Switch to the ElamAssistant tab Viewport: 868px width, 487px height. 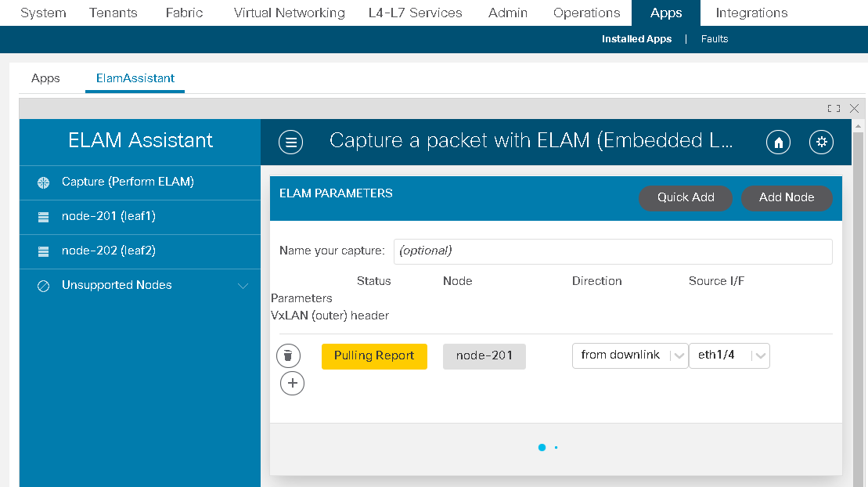(135, 78)
